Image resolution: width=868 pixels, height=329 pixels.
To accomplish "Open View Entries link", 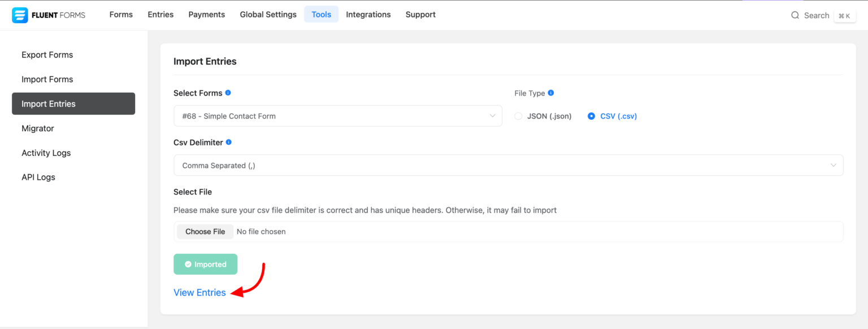I will point(199,292).
